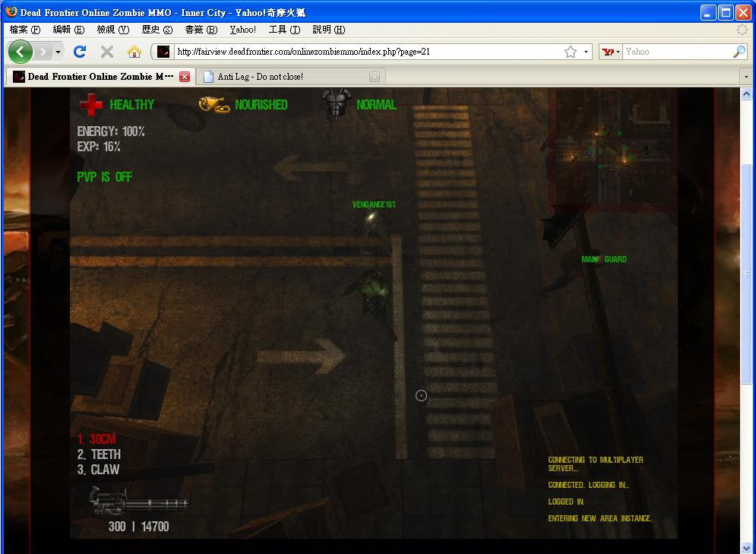Bookmark this page with the star icon

coord(571,52)
